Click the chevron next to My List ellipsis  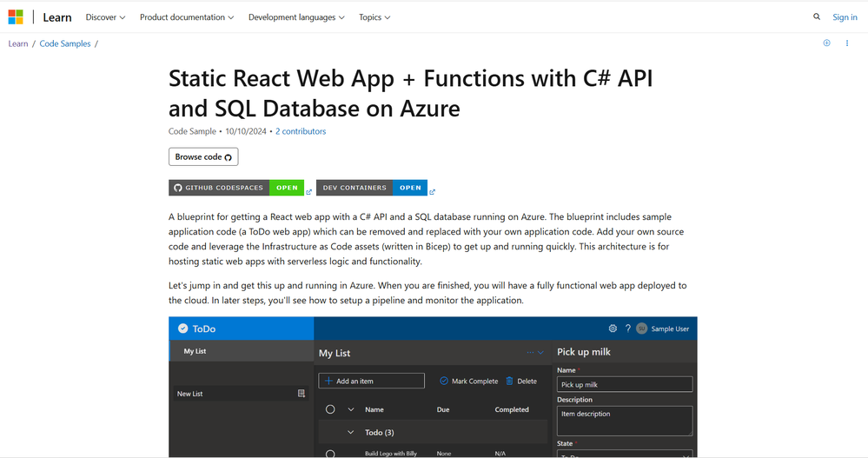click(540, 352)
